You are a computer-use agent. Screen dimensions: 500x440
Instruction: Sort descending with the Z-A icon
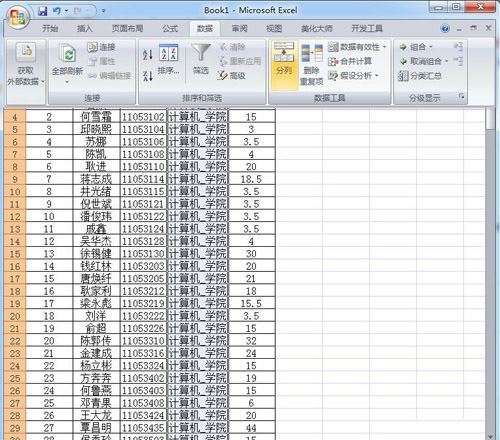[x=148, y=76]
